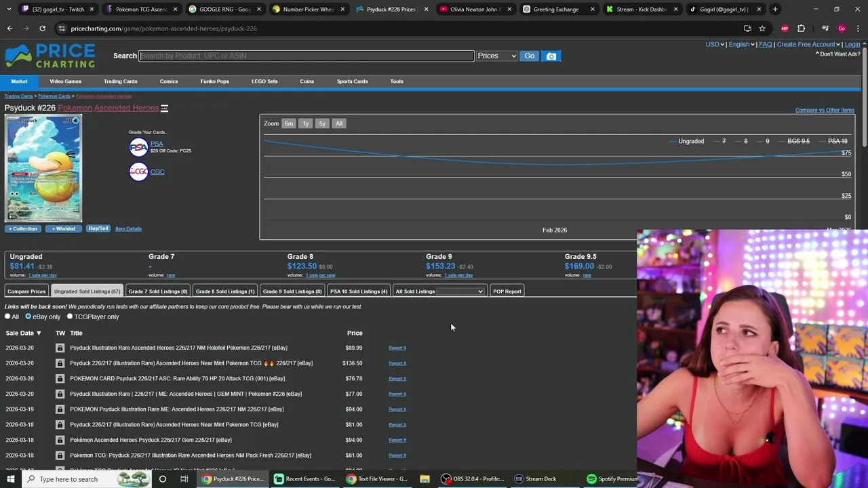Open the Adblock Plus extension icon
Viewport: 868px width, 488px height.
click(785, 28)
